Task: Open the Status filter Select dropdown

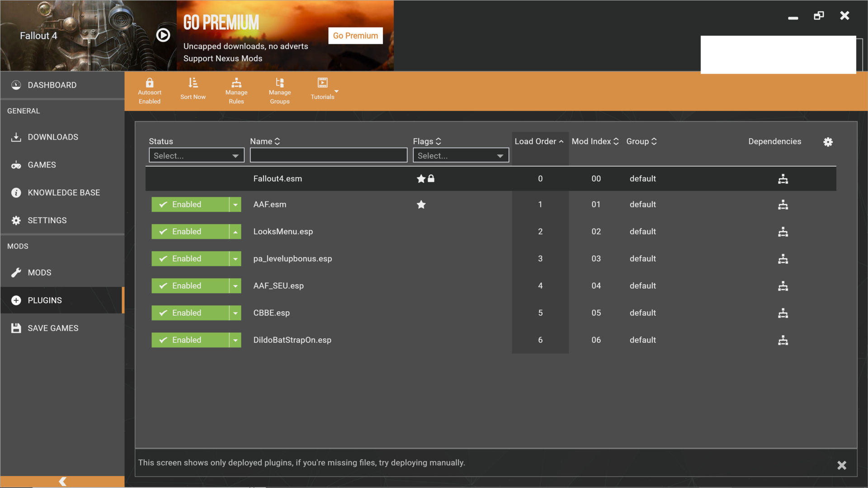Action: pos(197,155)
